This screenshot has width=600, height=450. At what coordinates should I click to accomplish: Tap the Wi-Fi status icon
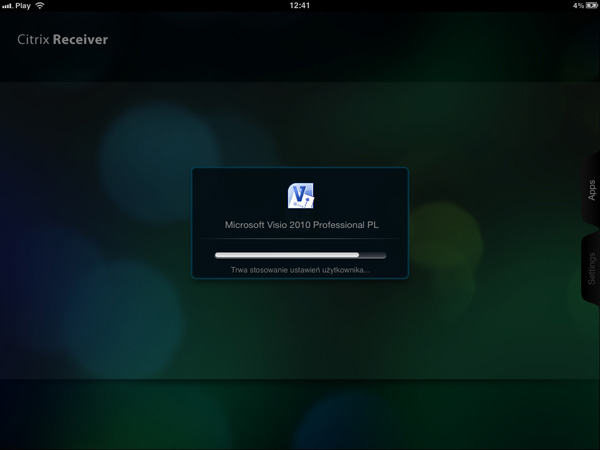(40, 5)
